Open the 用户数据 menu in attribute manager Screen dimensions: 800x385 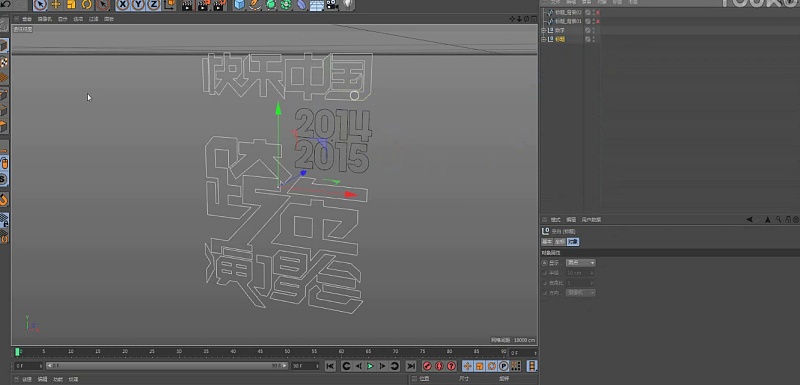point(591,220)
